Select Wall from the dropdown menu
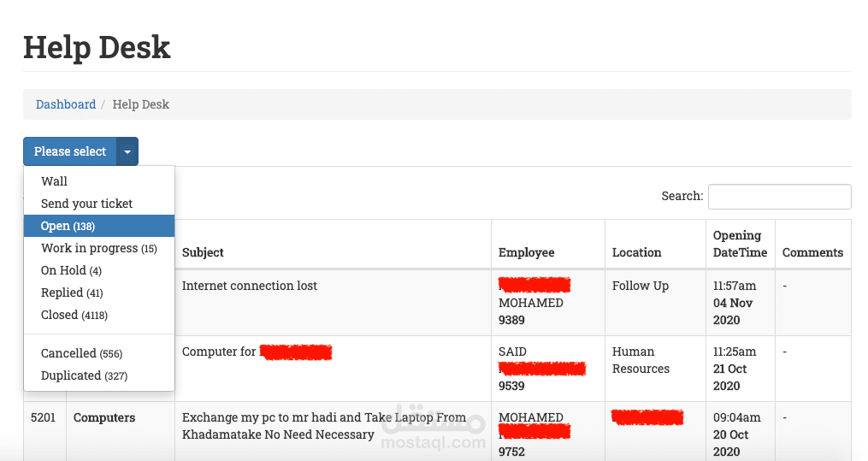Viewport: 868px width, 461px height. pyautogui.click(x=55, y=181)
